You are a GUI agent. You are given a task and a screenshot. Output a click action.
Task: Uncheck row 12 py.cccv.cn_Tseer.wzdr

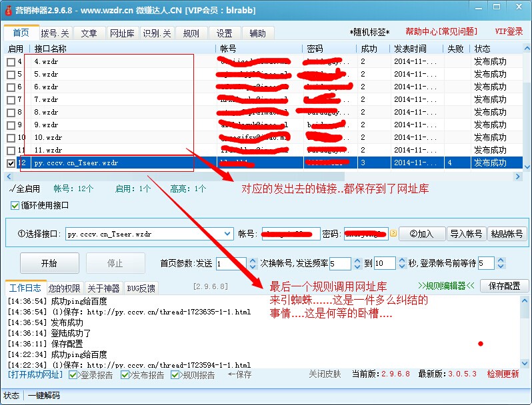(x=11, y=163)
